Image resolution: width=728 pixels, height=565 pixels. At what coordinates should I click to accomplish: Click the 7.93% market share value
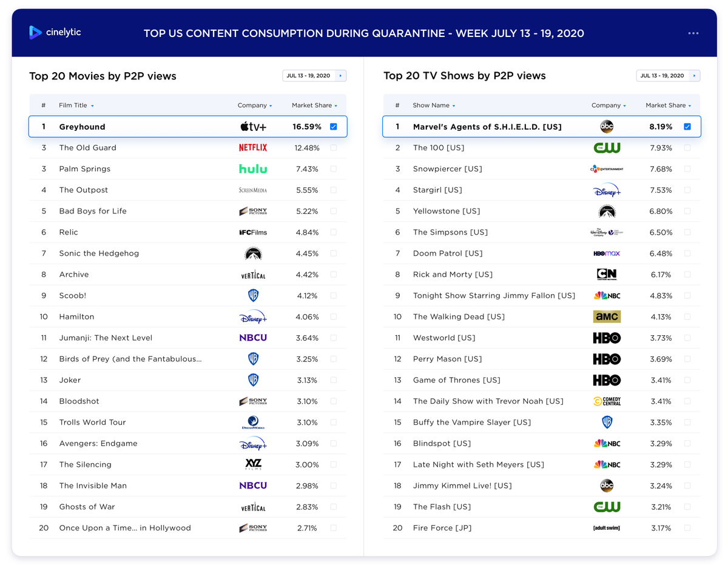click(661, 148)
